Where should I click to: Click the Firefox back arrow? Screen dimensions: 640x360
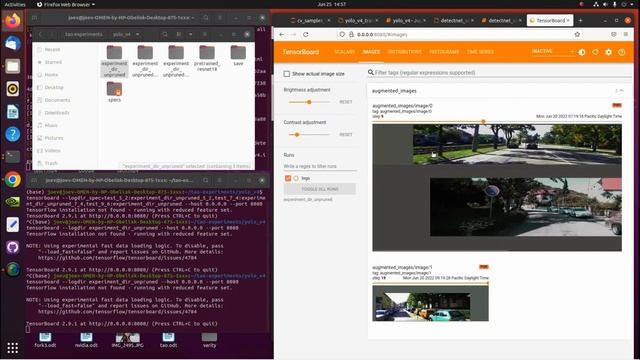tap(282, 35)
